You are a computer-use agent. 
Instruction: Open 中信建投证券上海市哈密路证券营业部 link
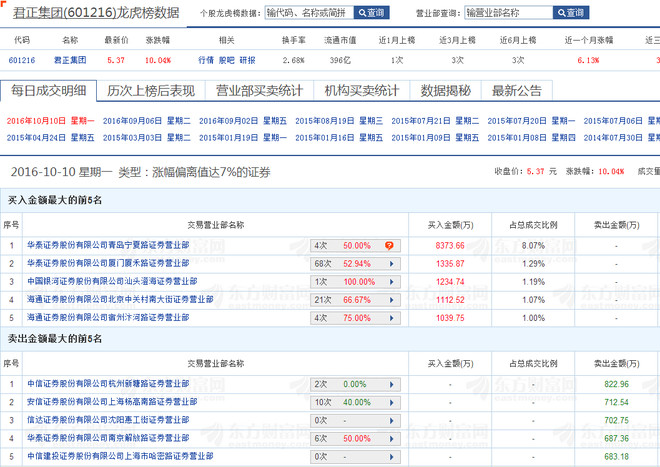(120, 456)
